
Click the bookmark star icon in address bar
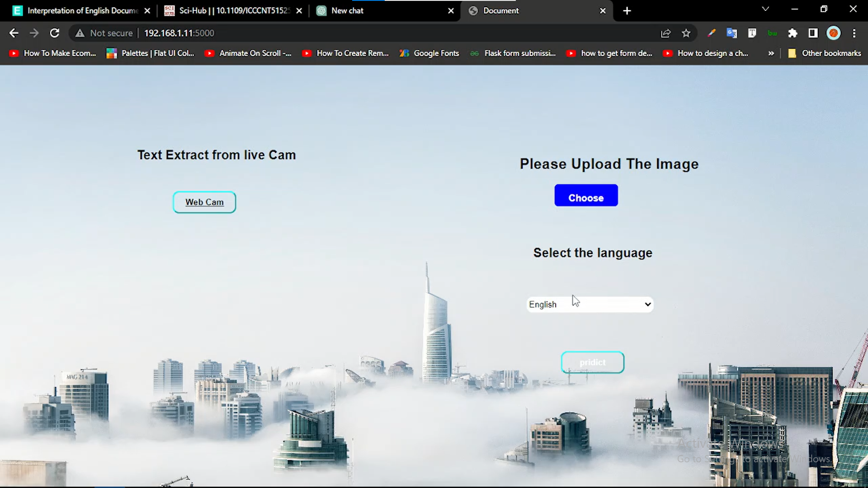tap(686, 33)
